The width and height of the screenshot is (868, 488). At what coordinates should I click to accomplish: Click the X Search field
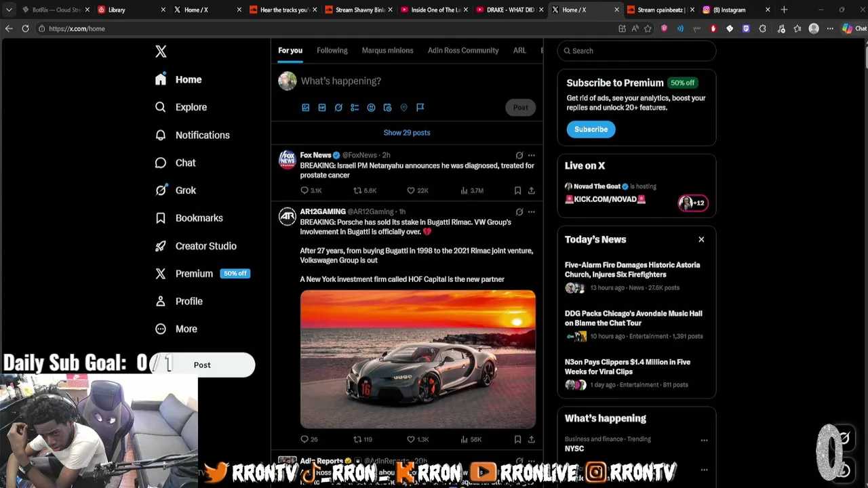pyautogui.click(x=637, y=51)
